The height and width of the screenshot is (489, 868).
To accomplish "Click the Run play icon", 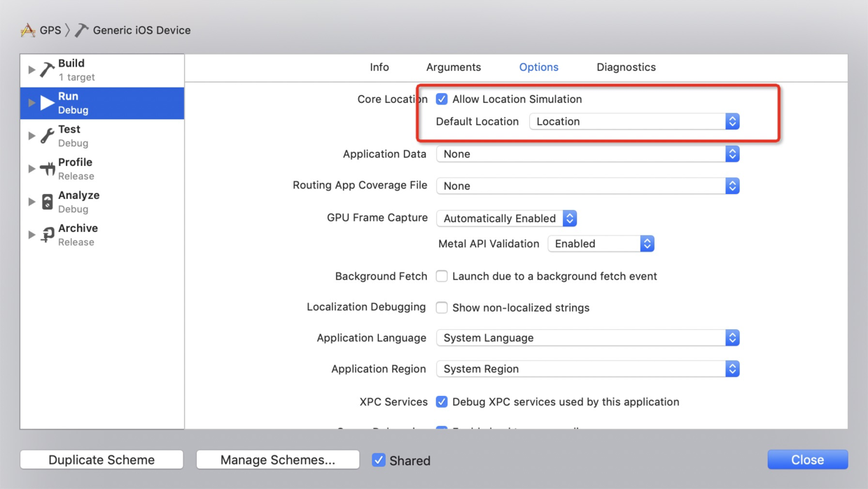I will point(47,103).
